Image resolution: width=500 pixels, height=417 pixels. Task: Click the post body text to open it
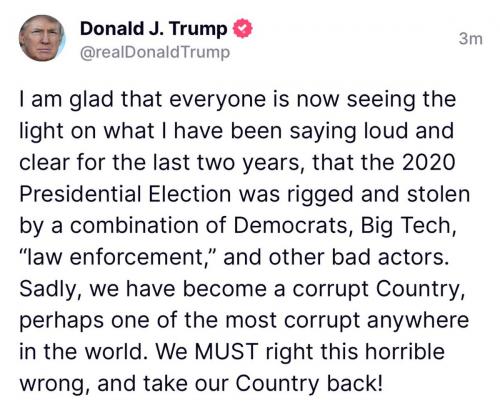click(244, 241)
